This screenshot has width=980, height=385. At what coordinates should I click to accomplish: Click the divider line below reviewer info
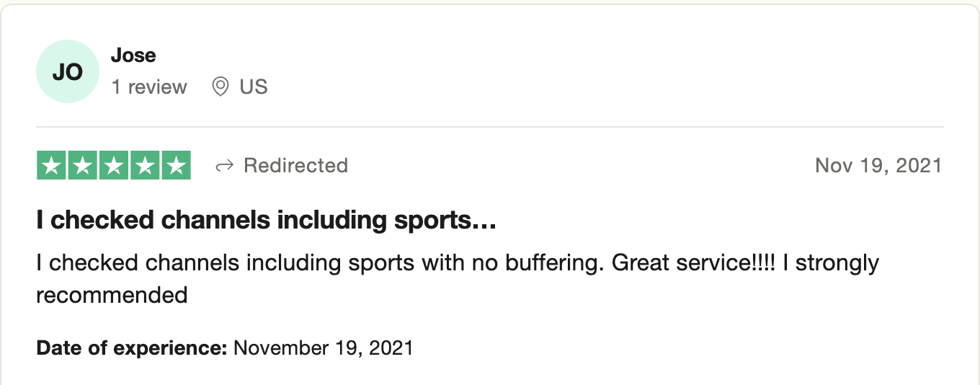490,127
